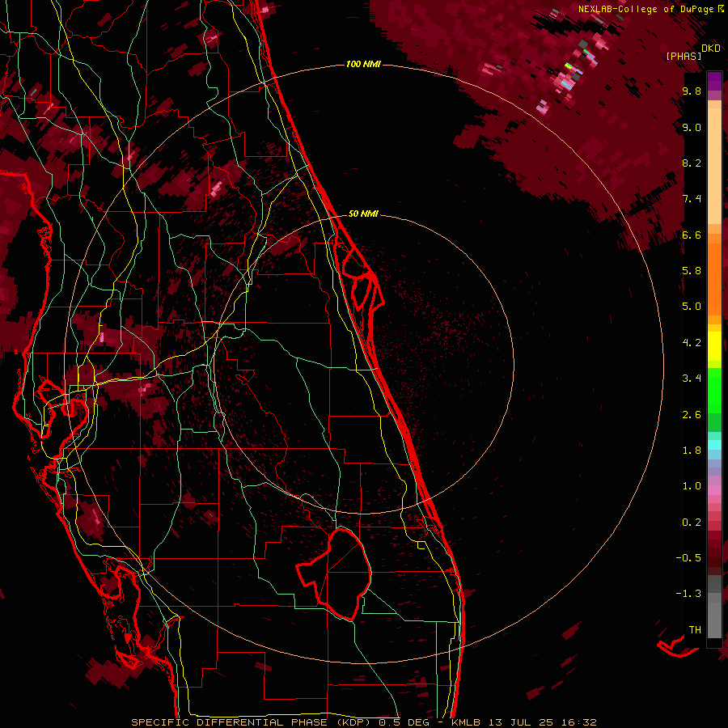Click the 7.4 scale value
The width and height of the screenshot is (728, 728).
692,199
